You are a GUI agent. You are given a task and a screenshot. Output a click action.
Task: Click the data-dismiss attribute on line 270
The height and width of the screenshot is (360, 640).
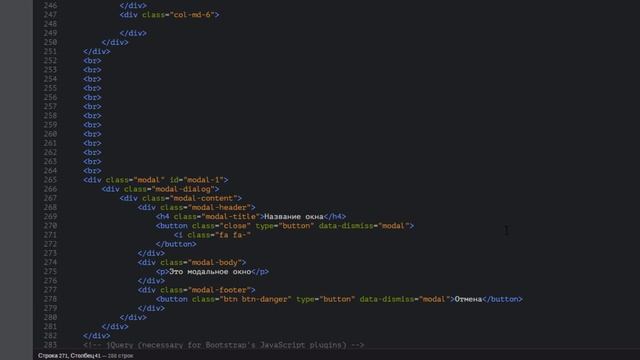click(364, 226)
